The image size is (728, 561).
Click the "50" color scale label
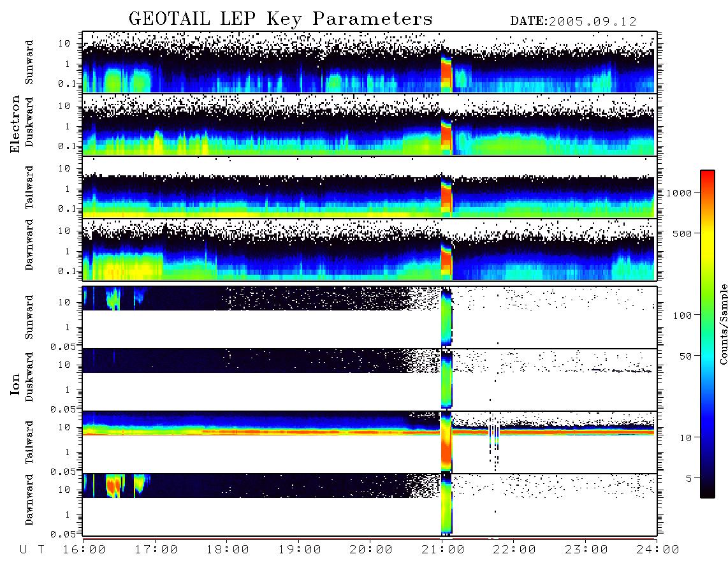685,356
